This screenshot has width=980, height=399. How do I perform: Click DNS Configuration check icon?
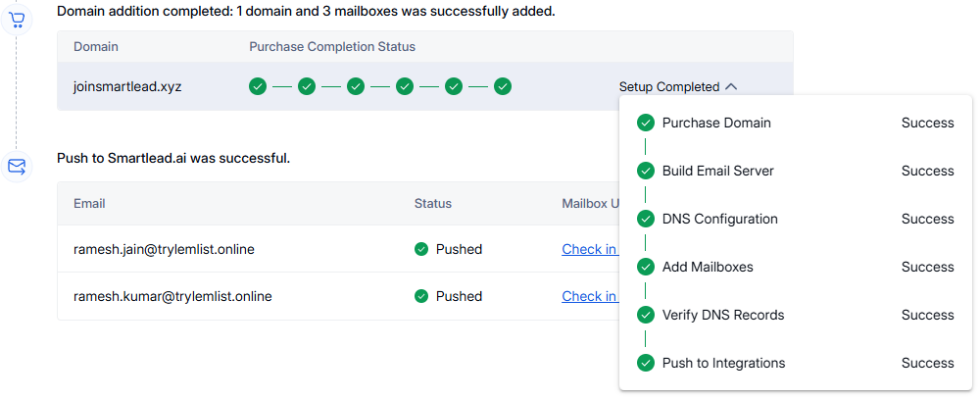645,219
